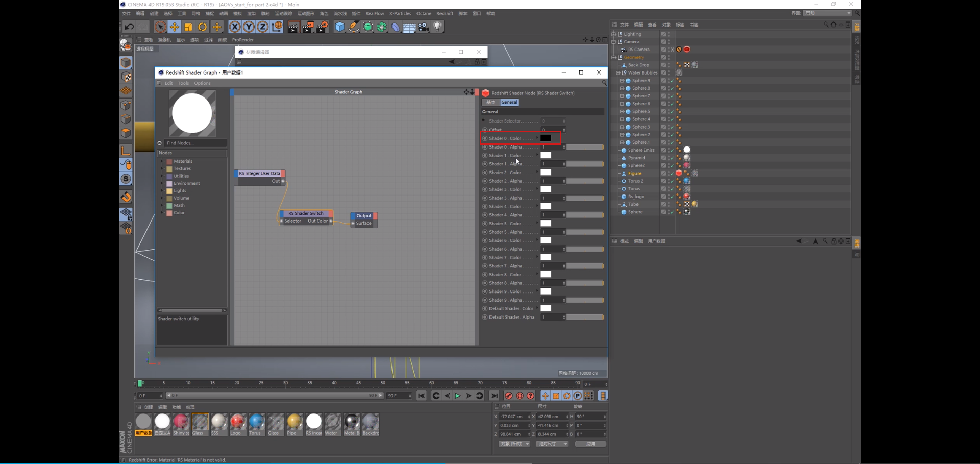Image resolution: width=980 pixels, height=464 pixels.
Task: Activate the Scale tool in the toolbar
Action: pyautogui.click(x=189, y=27)
